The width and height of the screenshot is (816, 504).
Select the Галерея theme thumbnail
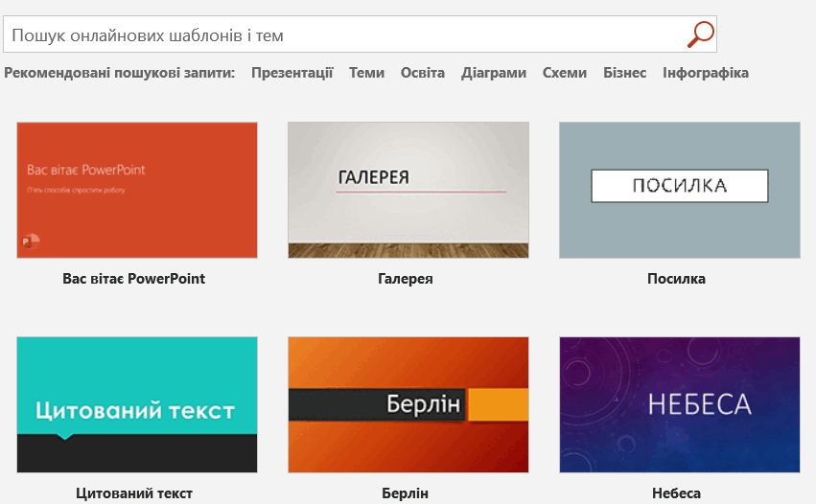408,190
